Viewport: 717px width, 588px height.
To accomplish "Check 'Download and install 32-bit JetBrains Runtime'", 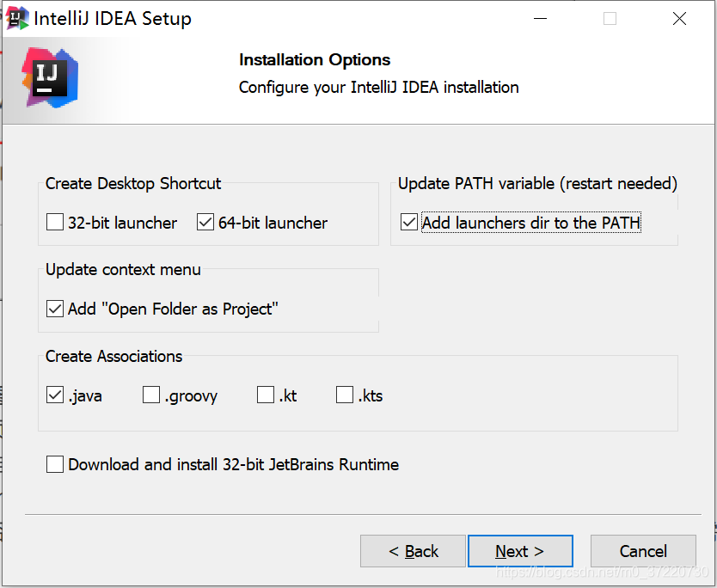I will coord(54,463).
